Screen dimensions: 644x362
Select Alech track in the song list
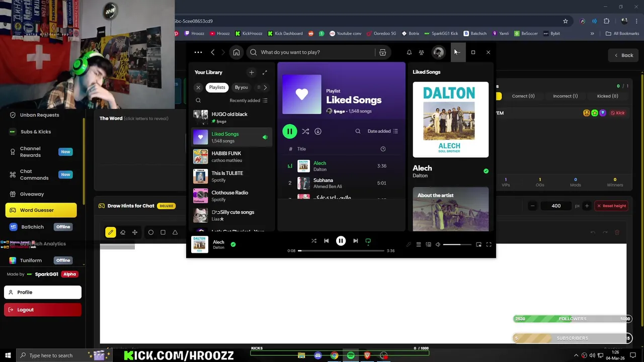[341, 166]
